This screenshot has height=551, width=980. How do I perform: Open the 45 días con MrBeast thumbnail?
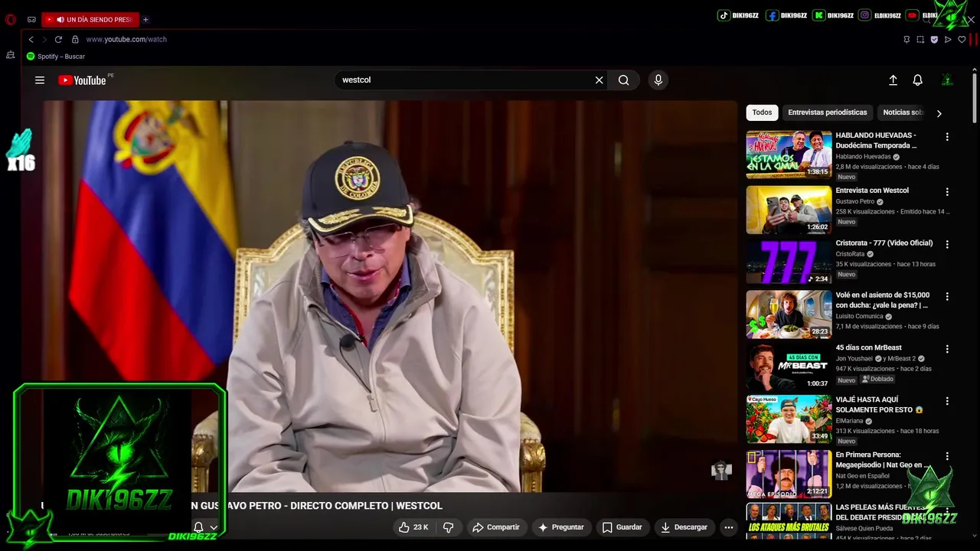tap(789, 367)
